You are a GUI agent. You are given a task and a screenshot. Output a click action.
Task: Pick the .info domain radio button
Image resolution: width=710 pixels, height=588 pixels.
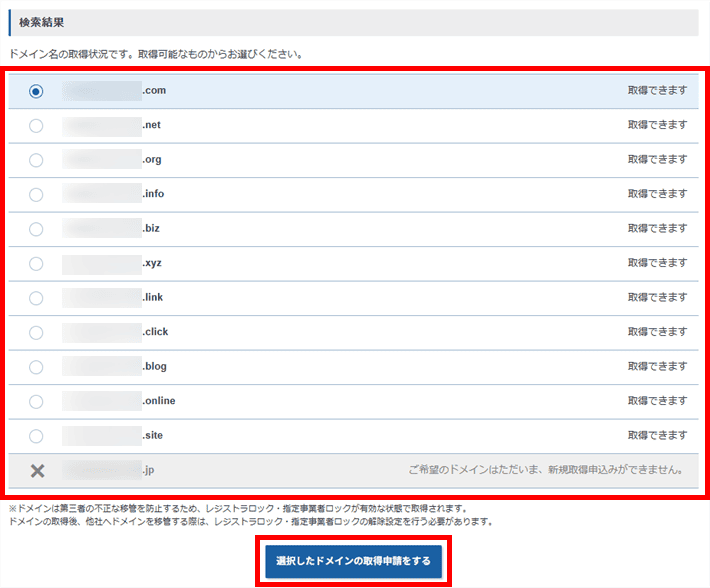[x=36, y=195]
